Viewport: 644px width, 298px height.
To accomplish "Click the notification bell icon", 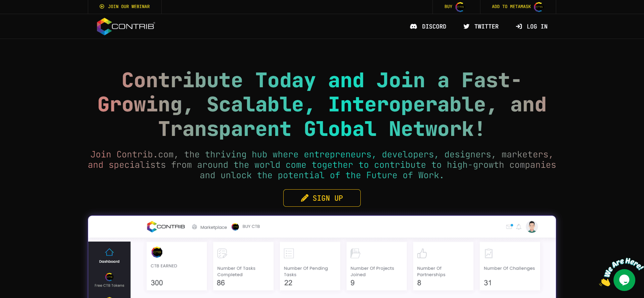I will click(x=519, y=227).
